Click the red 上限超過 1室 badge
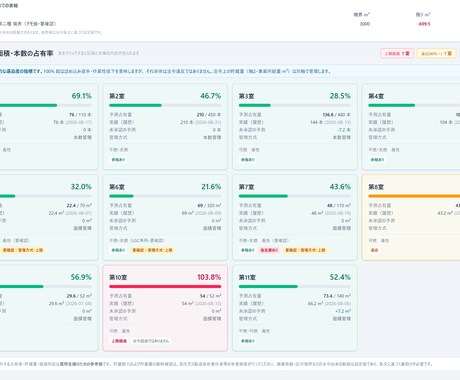Screen dimensions: 460x380 tap(397, 53)
